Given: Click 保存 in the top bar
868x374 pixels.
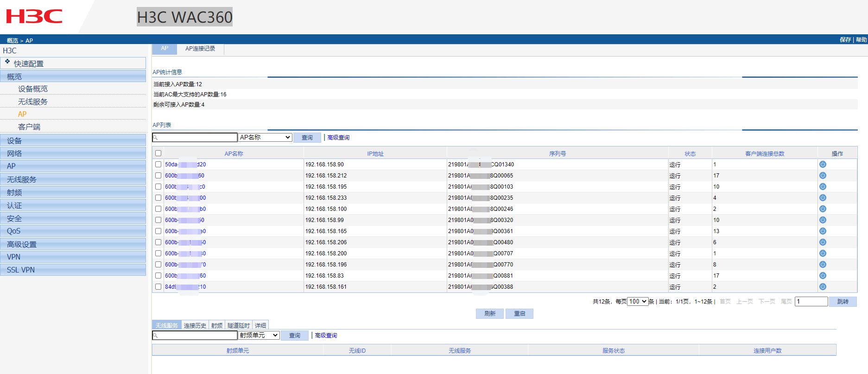Looking at the screenshot, I should [845, 40].
